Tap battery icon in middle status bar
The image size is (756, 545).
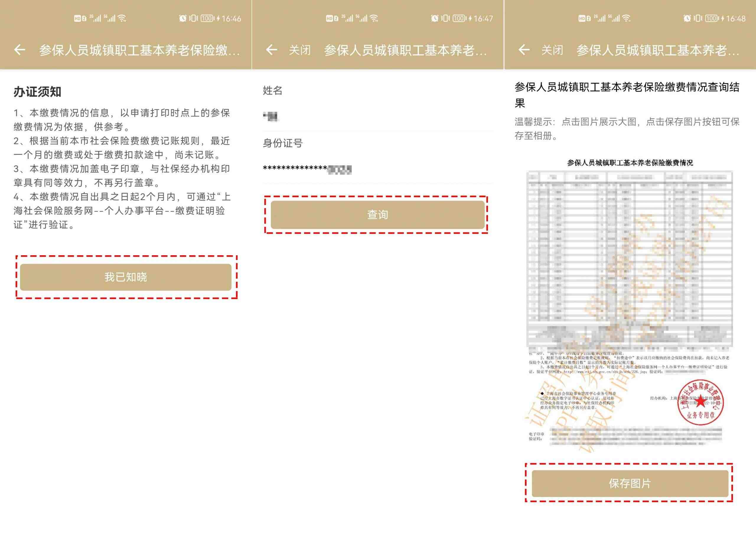[459, 18]
